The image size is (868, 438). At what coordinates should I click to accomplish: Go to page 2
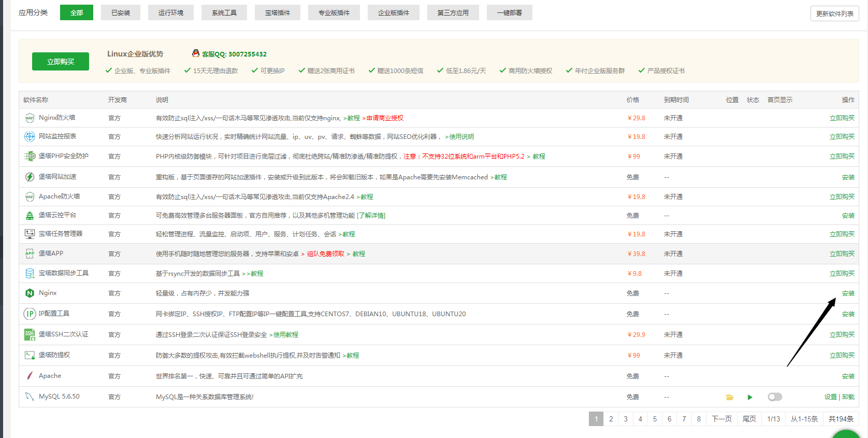pos(611,419)
